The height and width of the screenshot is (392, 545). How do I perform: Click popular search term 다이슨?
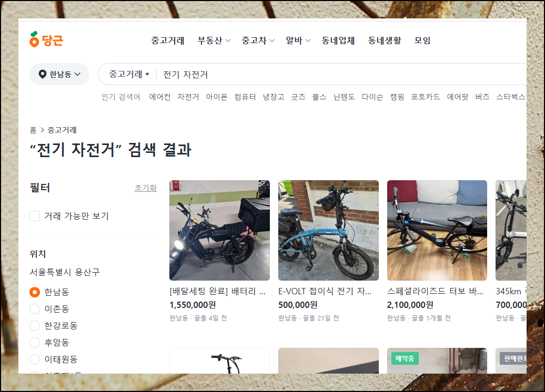click(x=372, y=97)
